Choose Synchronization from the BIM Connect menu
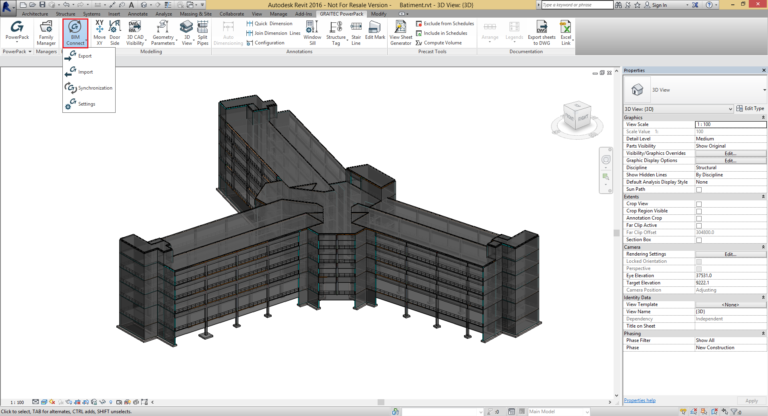 89,88
